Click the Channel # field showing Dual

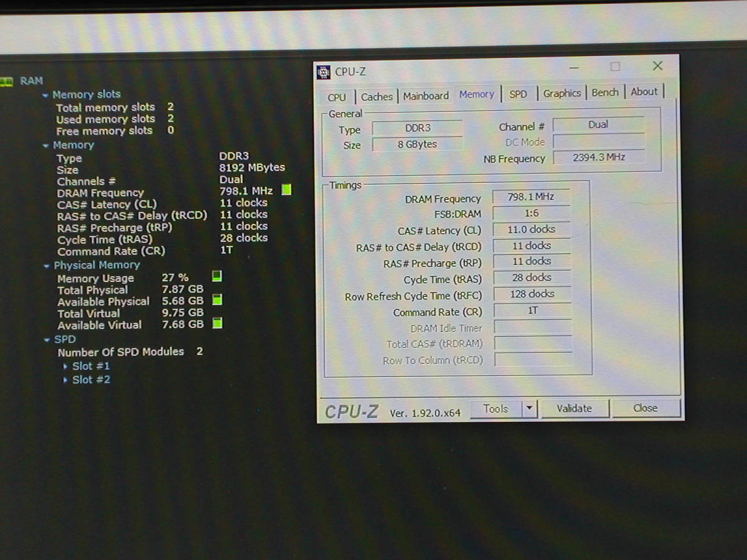tap(598, 124)
